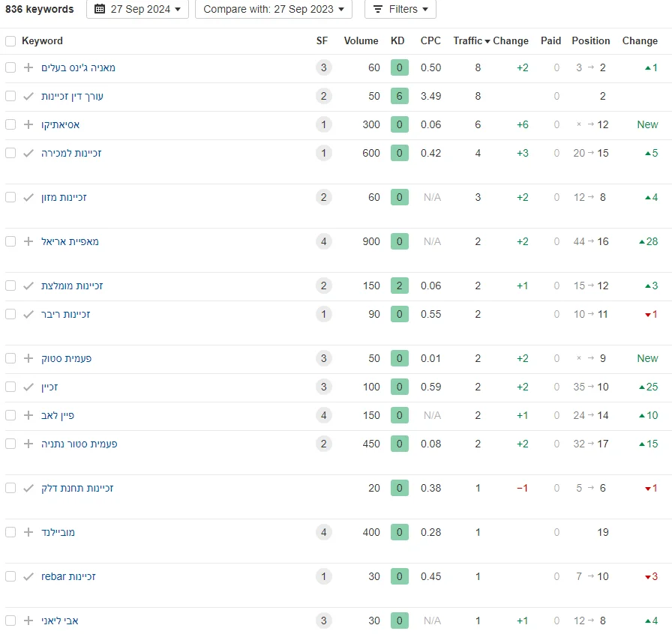Viewport: 672px width, 634px height.
Task: Toggle the select-all checkbox in Keyword header
Action: pyautogui.click(x=10, y=41)
